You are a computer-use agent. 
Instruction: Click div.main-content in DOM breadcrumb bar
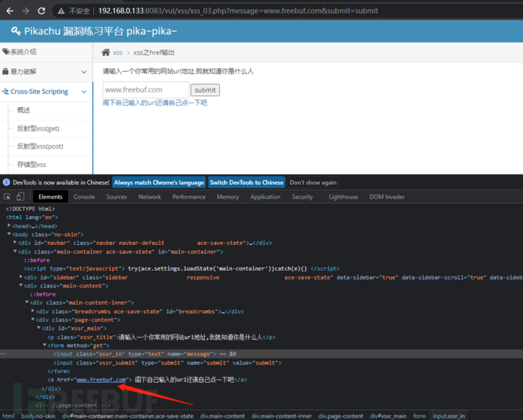pos(223,416)
